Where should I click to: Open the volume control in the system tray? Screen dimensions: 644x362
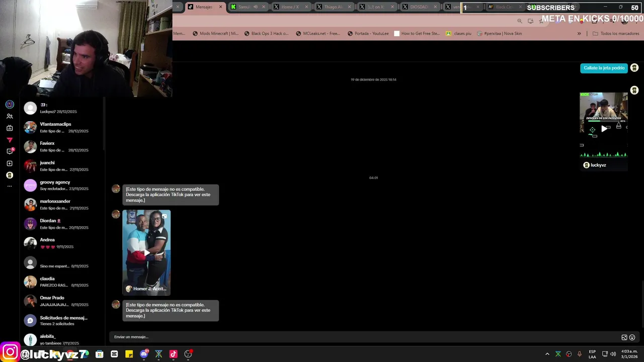[613, 354]
